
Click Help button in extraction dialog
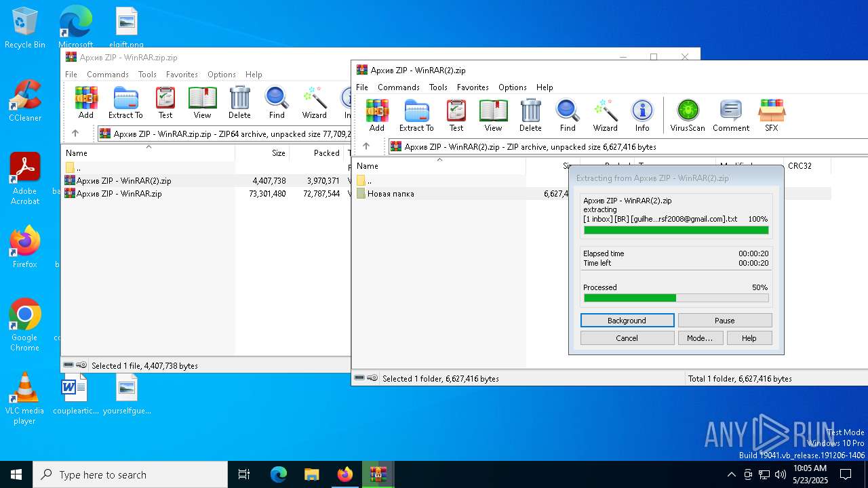point(749,338)
